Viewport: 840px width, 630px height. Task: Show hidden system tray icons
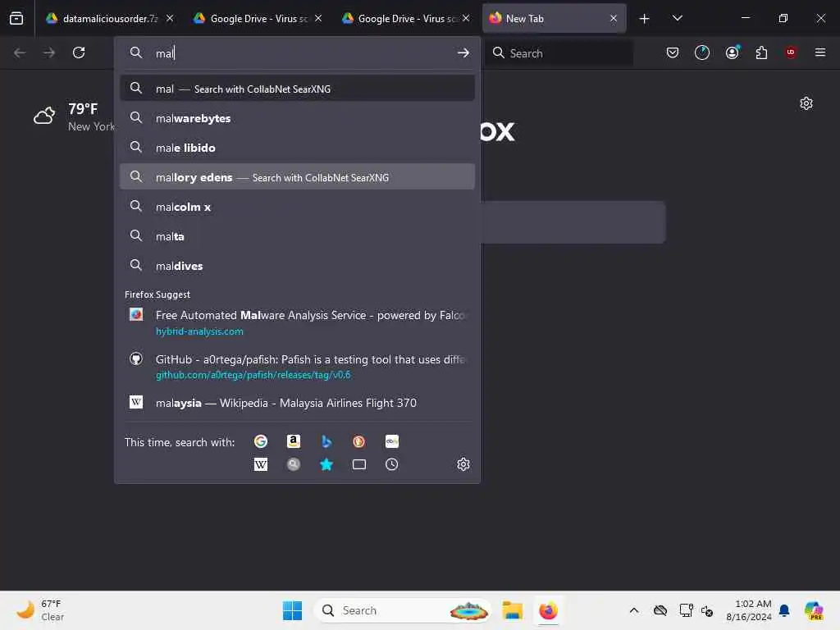(x=634, y=610)
